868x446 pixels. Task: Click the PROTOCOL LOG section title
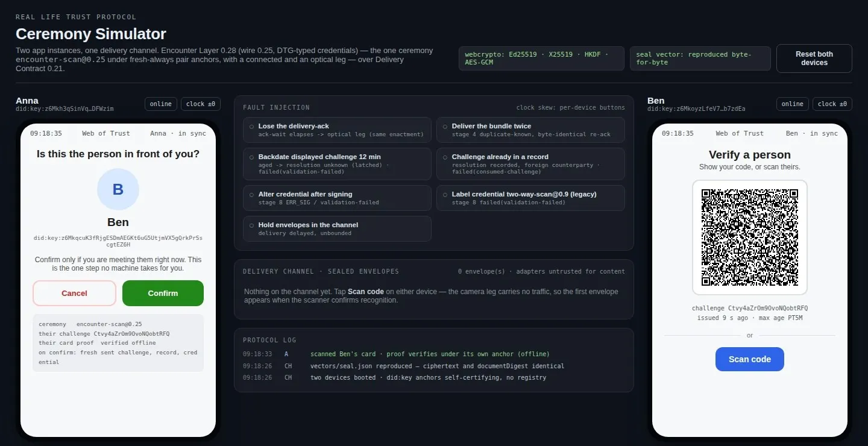tap(269, 341)
